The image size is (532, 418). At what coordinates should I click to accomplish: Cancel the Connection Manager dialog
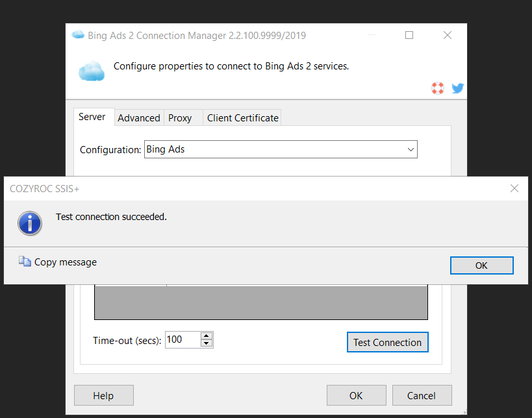click(x=422, y=396)
